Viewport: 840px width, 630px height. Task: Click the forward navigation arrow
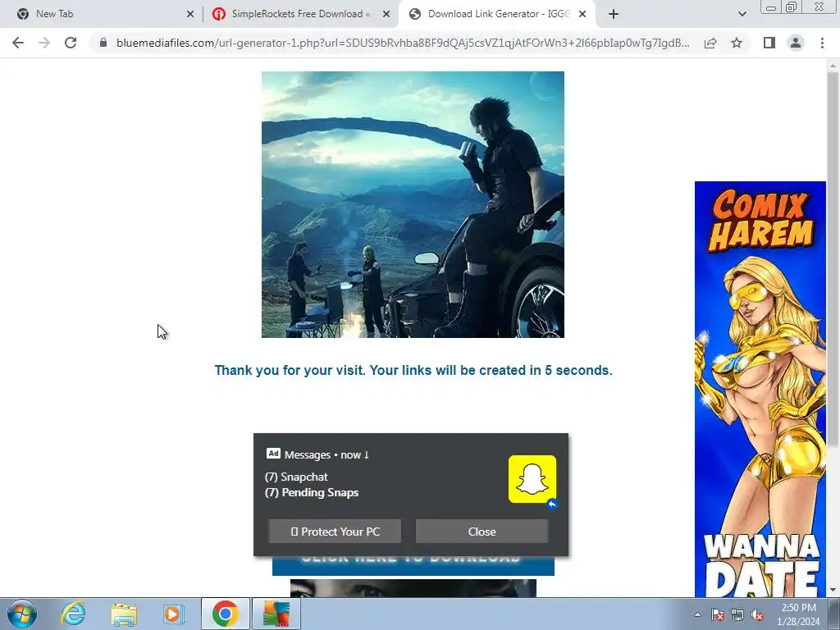pos(44,43)
